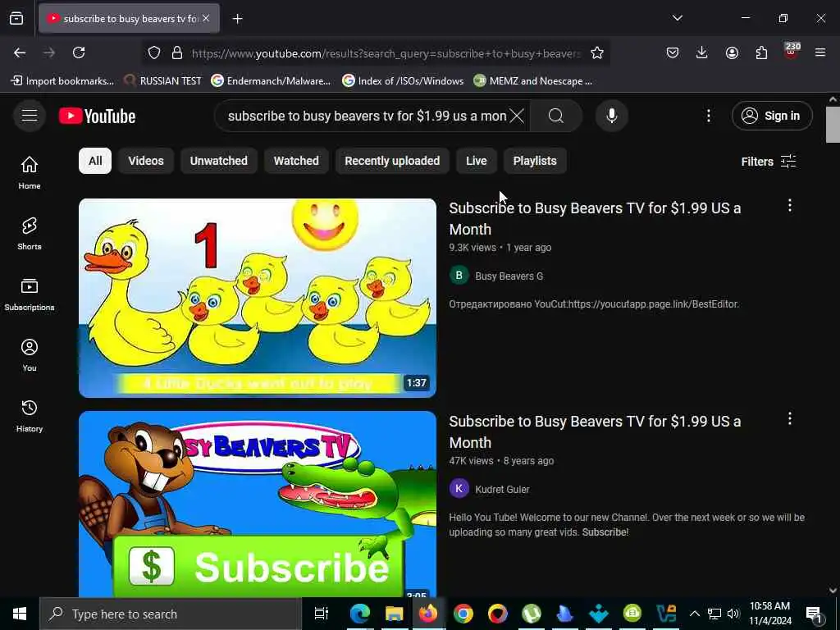Open the RUSSIAN TEST bookmark
Image resolution: width=840 pixels, height=630 pixels.
[x=162, y=81]
